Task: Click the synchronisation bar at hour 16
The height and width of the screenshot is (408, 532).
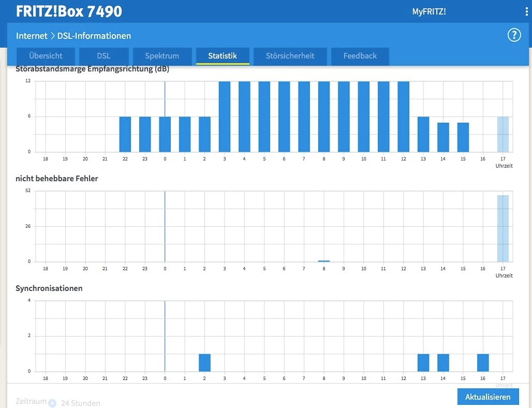Action: click(x=483, y=362)
